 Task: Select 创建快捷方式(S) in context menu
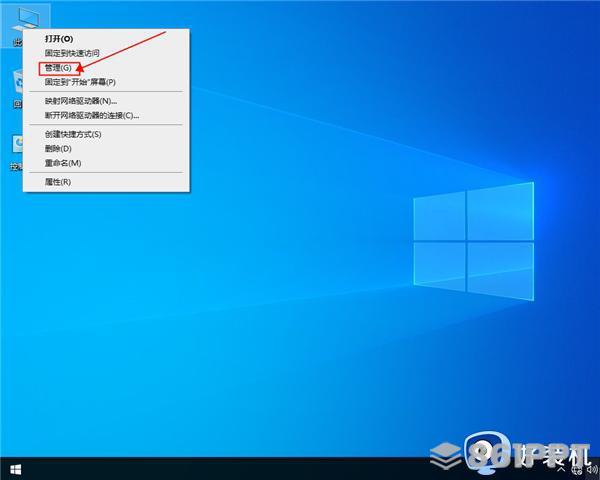pos(106,134)
